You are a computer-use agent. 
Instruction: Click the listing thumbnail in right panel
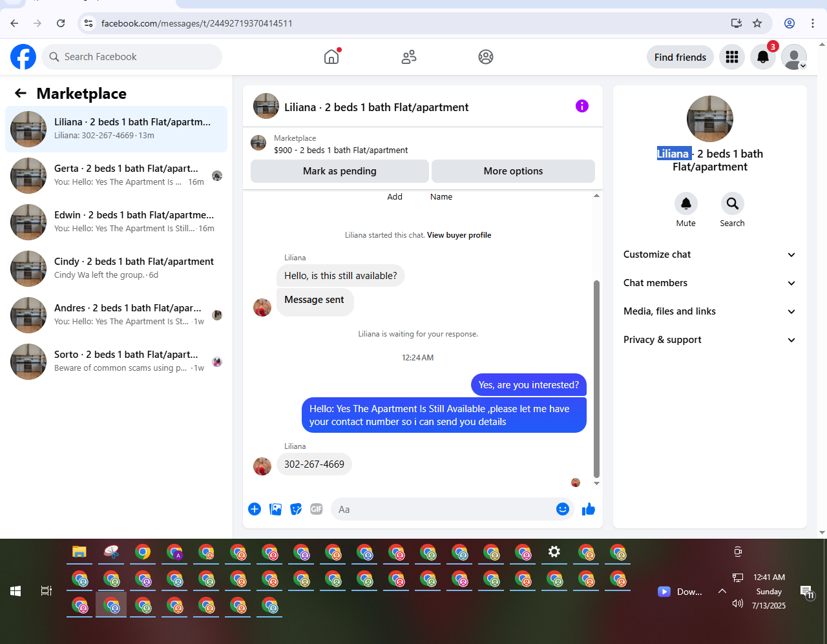[x=710, y=119]
